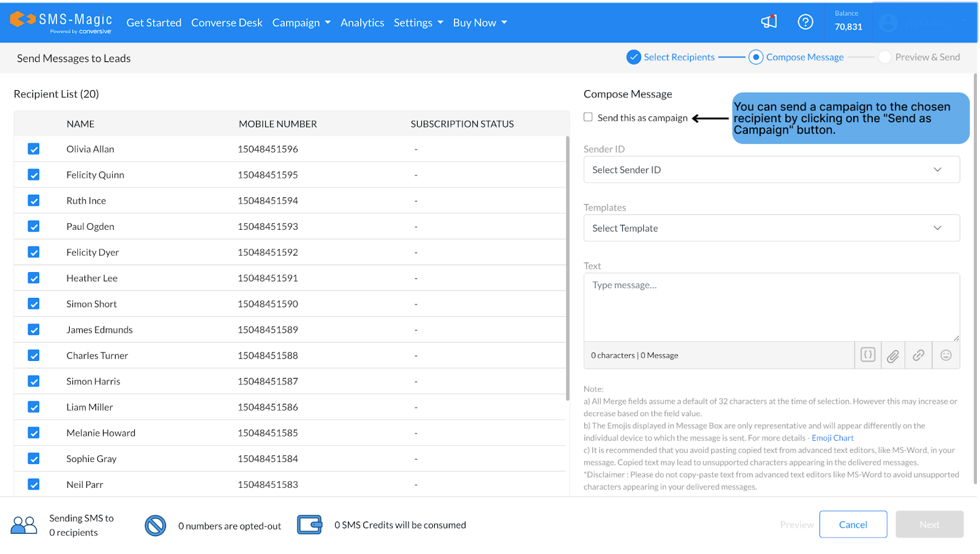Click the user profile avatar icon

(x=888, y=23)
